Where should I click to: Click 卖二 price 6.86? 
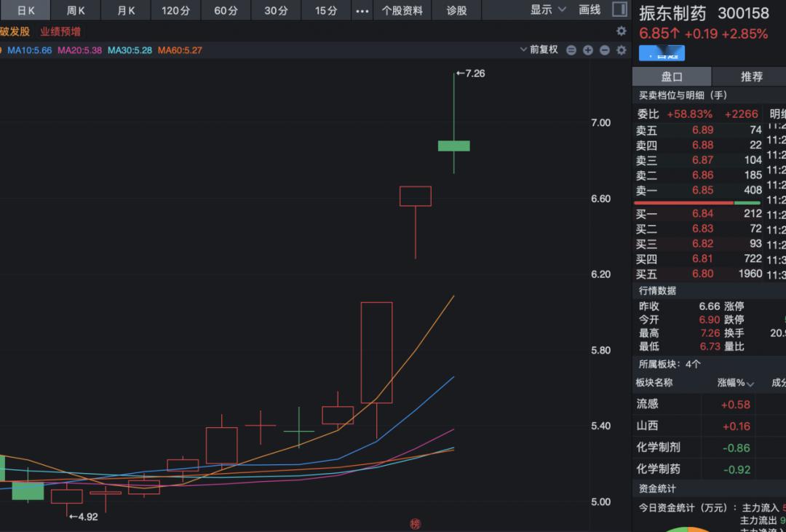(703, 175)
